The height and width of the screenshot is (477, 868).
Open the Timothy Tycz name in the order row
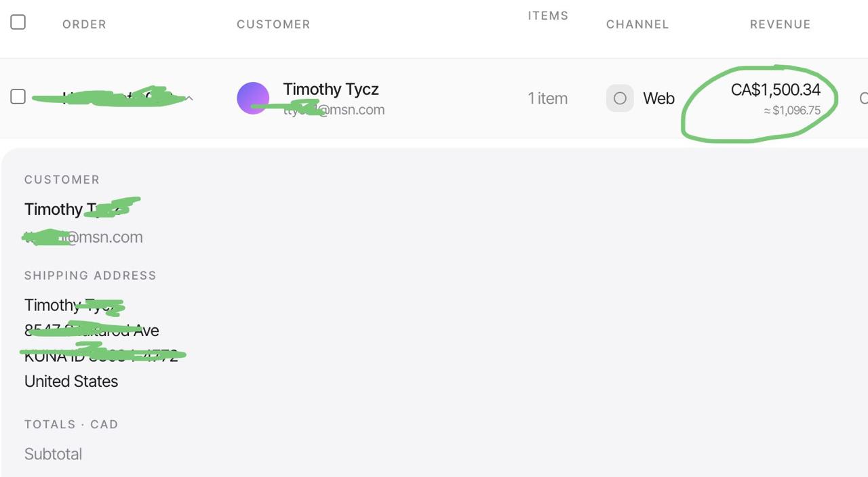(x=331, y=89)
